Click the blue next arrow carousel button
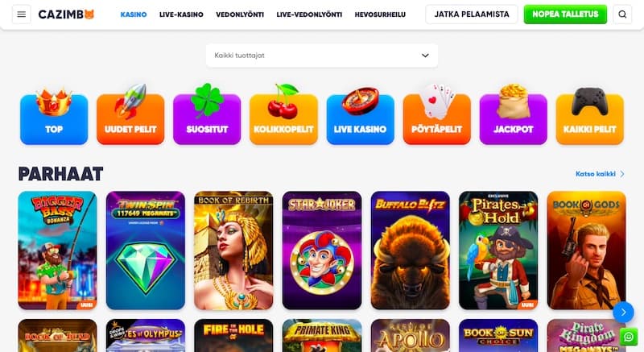The width and height of the screenshot is (644, 352). coord(623,313)
